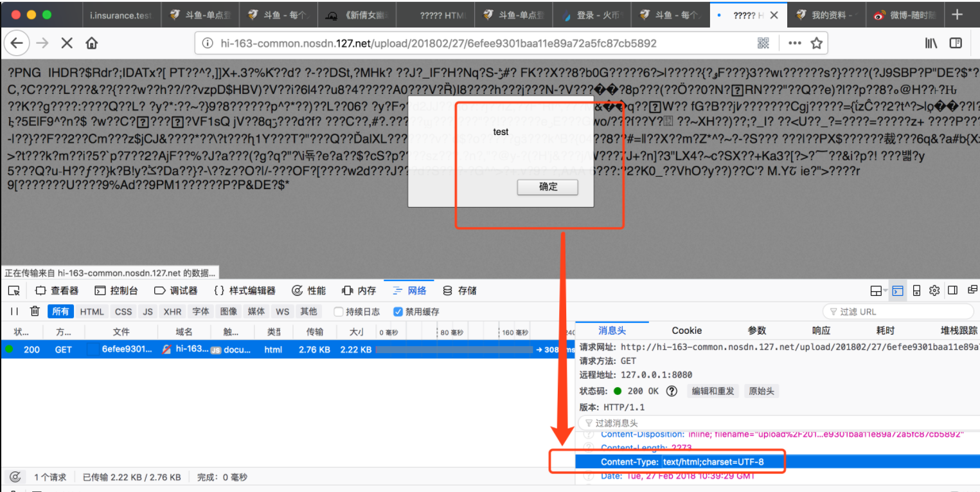Open the library of bookmarks and history
Image resolution: width=980 pixels, height=492 pixels.
[931, 43]
